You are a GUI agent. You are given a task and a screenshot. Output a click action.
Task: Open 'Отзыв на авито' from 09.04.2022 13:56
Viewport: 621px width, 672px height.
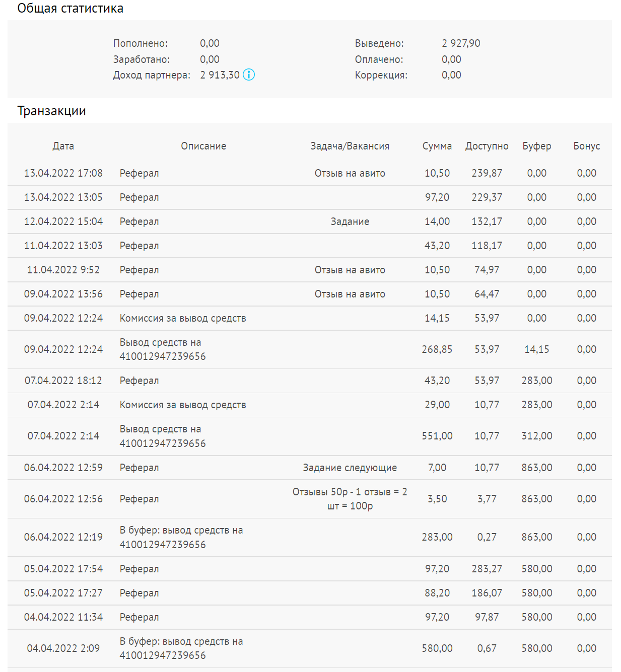[350, 294]
